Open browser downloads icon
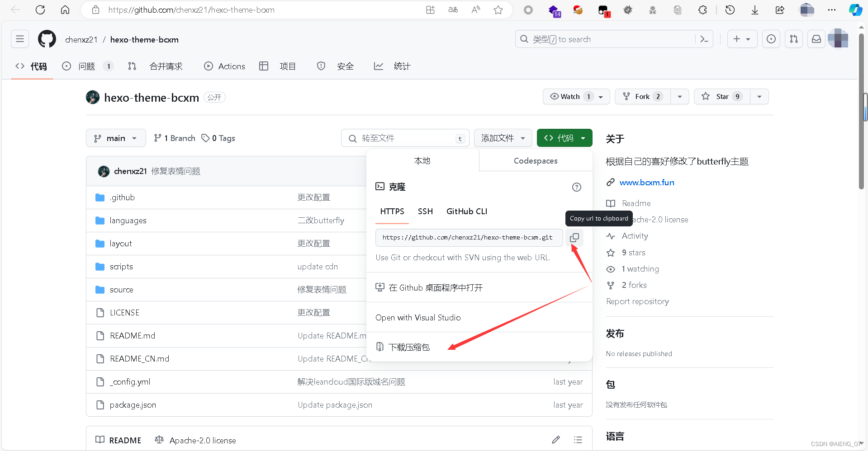Viewport: 868px width, 451px height. [754, 9]
